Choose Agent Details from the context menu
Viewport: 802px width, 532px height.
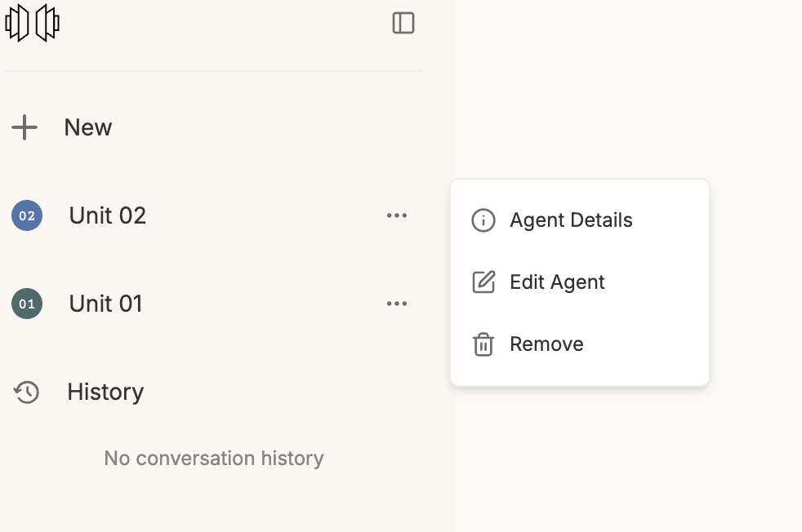click(x=572, y=220)
